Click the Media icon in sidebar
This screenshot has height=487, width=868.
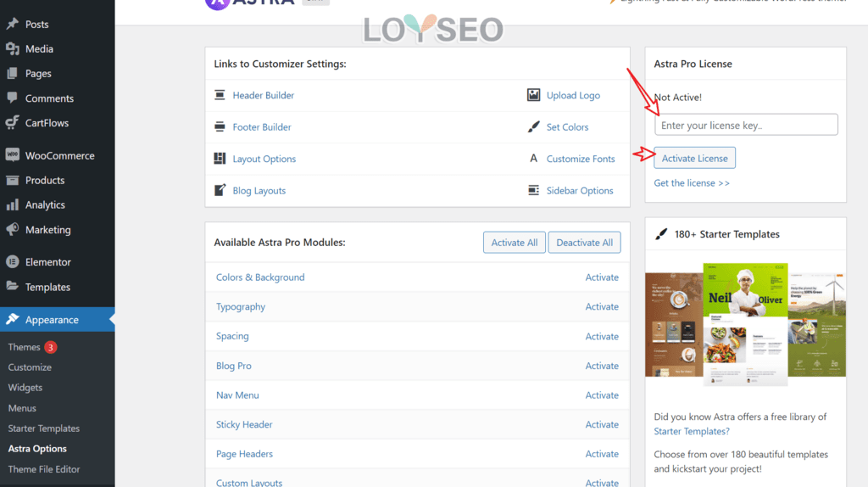12,48
